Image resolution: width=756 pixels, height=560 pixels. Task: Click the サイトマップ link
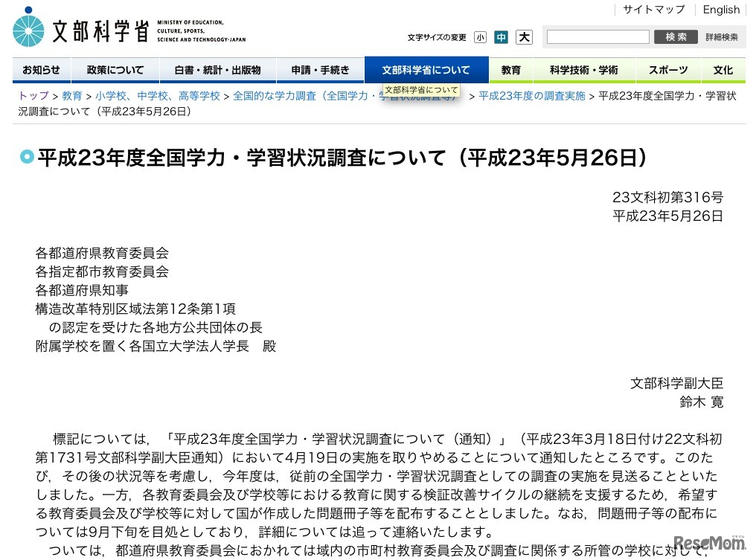(656, 10)
